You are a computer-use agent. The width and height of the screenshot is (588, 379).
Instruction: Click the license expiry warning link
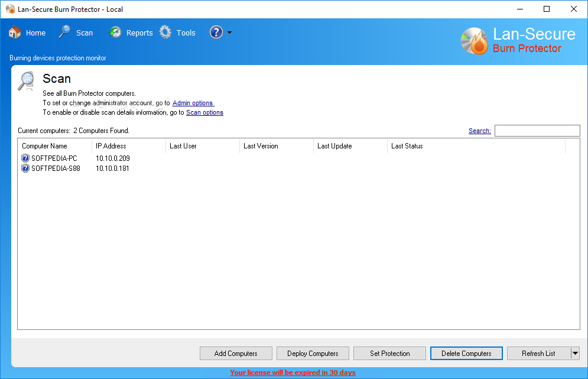click(x=293, y=372)
